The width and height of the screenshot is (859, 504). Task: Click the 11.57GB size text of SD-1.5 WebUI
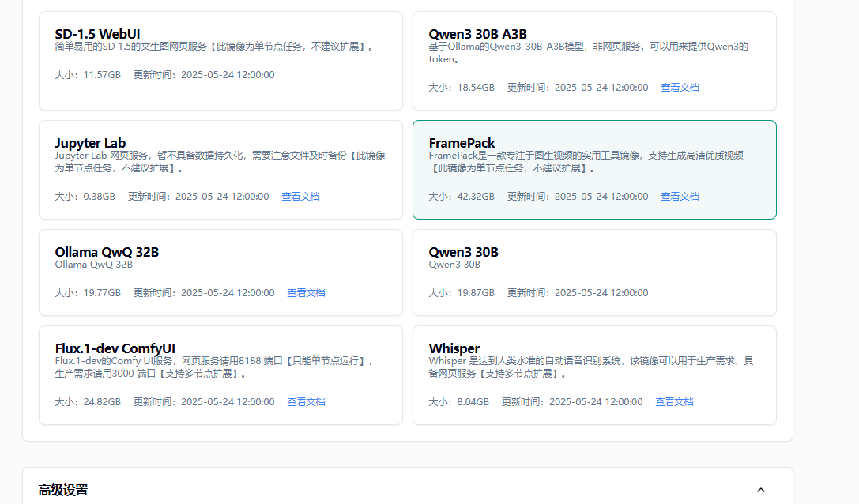tap(102, 75)
